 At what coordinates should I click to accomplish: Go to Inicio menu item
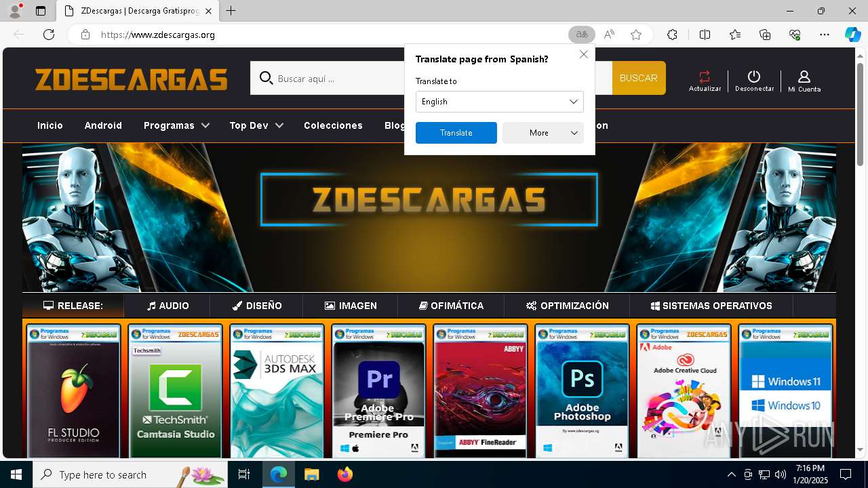(x=50, y=125)
